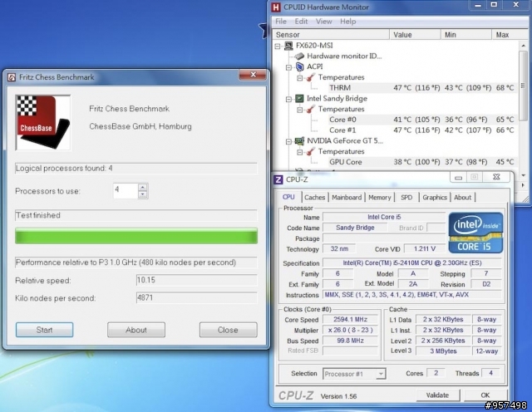Switch to the Mainboard tab in CPU-Z
Viewport: 532px width, 412px height.
pos(347,198)
